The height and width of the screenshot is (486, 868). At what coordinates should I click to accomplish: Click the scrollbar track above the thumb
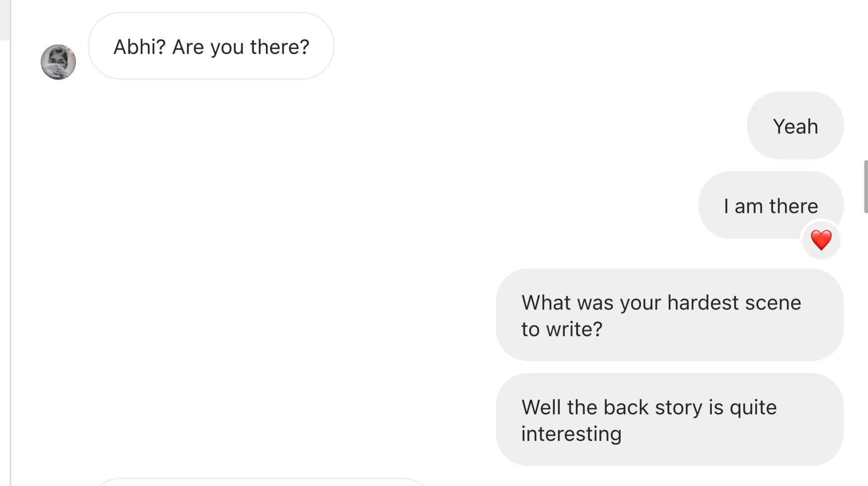coord(866,80)
